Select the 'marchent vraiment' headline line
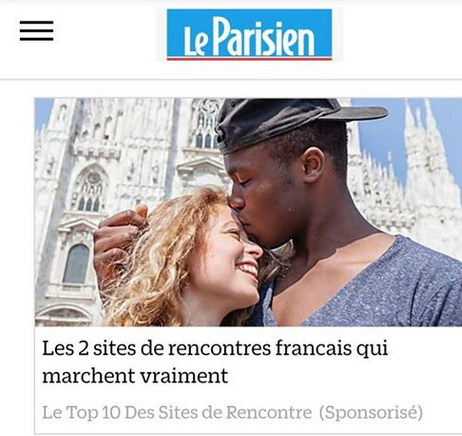The width and height of the screenshot is (462, 436). 135,376
